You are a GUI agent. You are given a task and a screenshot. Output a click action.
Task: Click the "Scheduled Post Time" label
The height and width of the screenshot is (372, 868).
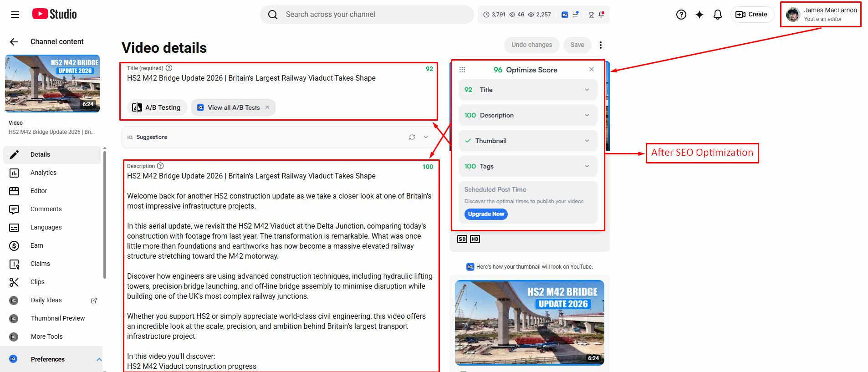click(x=495, y=189)
